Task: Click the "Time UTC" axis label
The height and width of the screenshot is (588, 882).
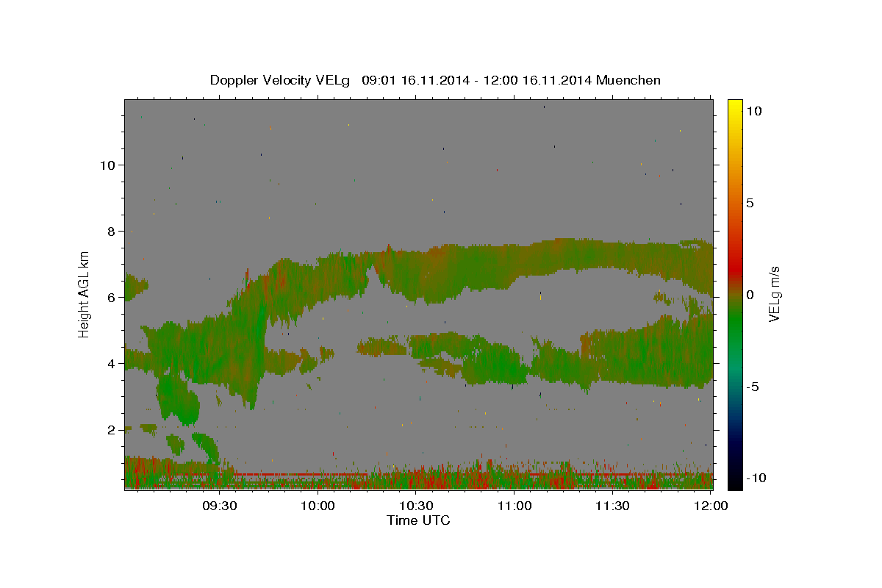Action: click(x=418, y=520)
